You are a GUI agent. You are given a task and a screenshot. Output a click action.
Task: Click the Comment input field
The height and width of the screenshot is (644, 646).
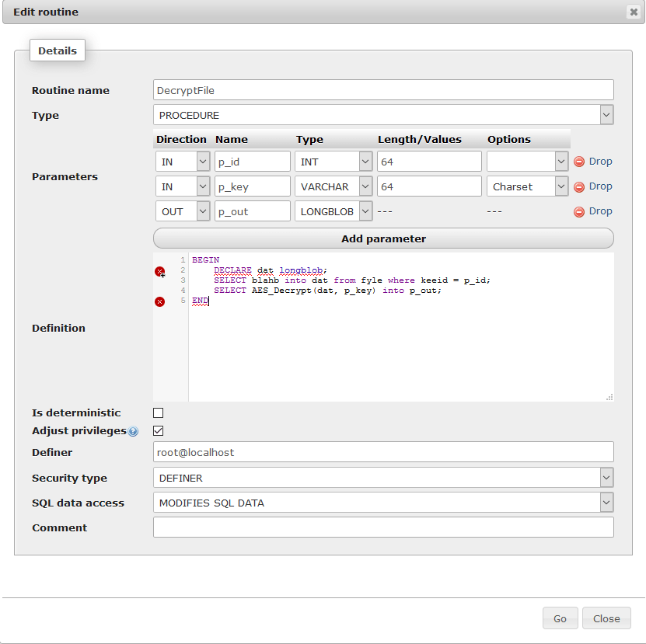(x=382, y=527)
